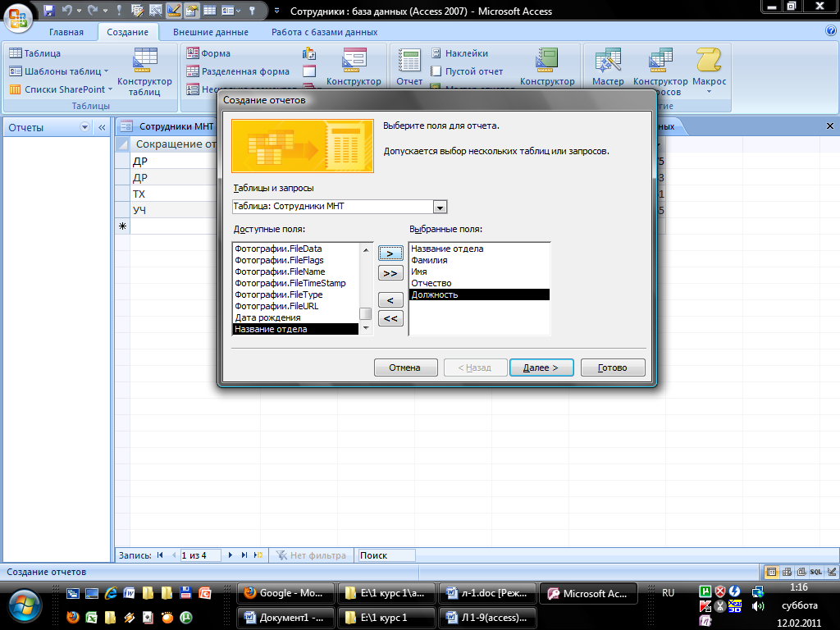Open Конструктор запросов
Screen dimensions: 840x630
pyautogui.click(x=660, y=72)
